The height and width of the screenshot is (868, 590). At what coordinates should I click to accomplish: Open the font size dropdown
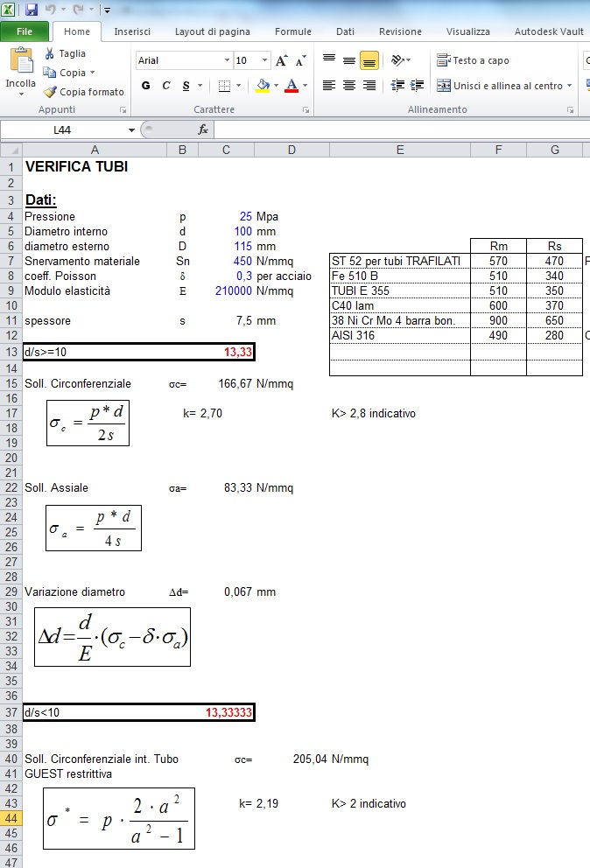[265, 60]
